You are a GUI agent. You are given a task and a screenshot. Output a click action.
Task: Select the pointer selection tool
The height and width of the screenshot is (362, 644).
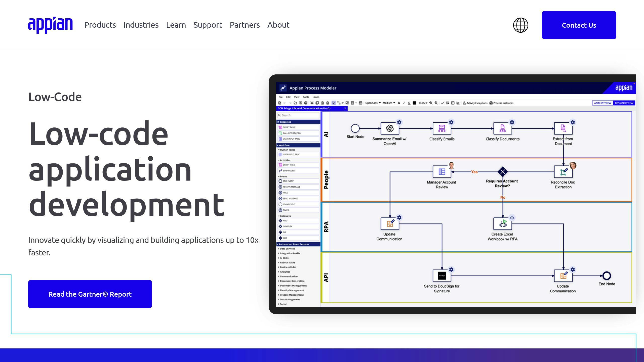pyautogui.click(x=334, y=103)
